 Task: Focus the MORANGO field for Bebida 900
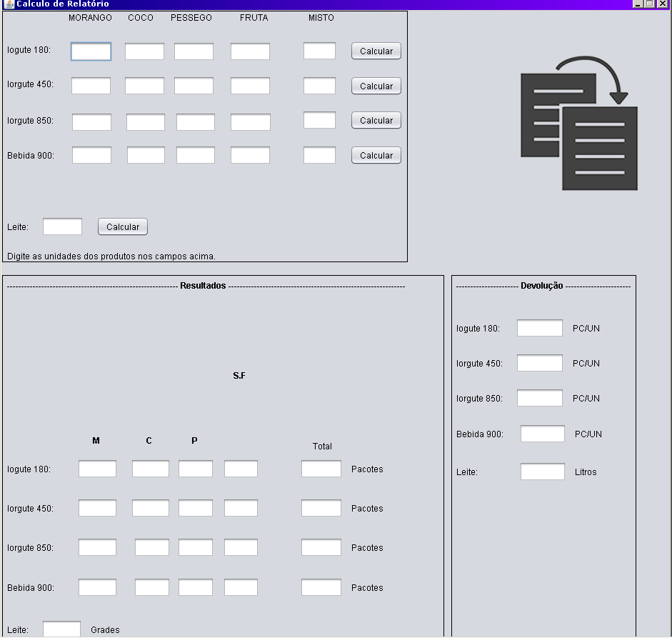91,155
